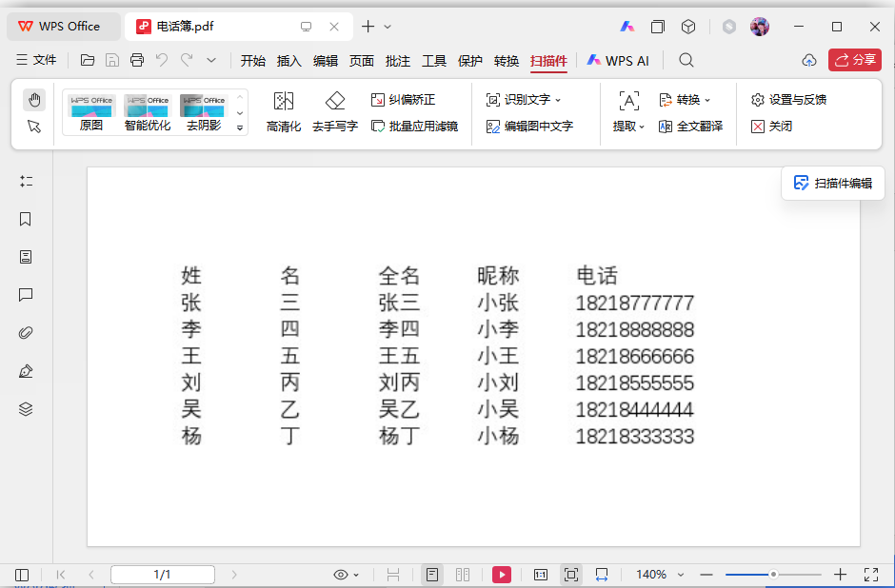Start slideshow with red play button
The height and width of the screenshot is (588, 895).
click(x=502, y=575)
